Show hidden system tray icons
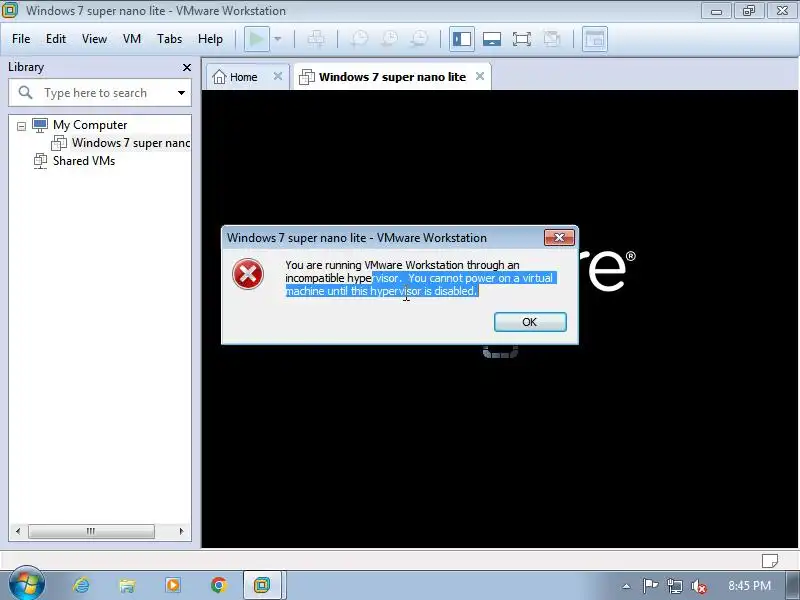The image size is (800, 600). point(626,586)
